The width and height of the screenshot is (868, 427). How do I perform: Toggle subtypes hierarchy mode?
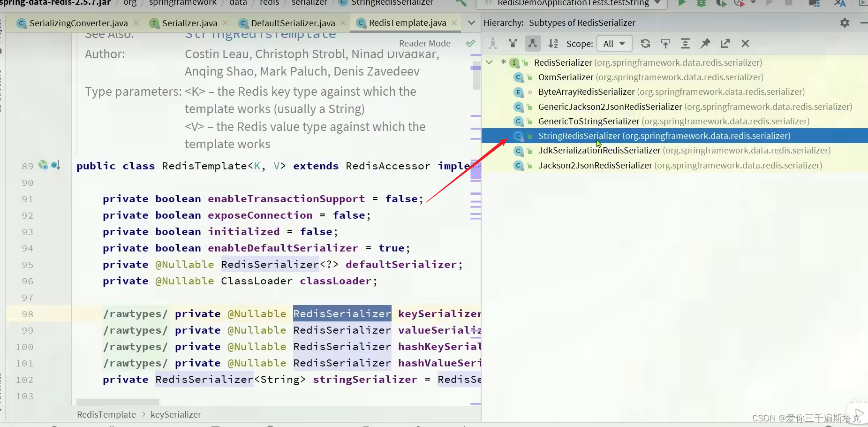(532, 43)
